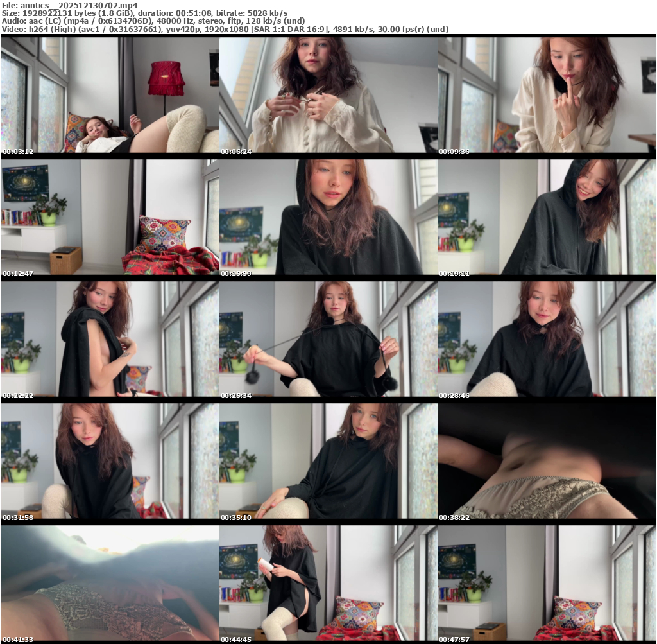Open the thumbnail stamped 00:38:22

(x=547, y=461)
